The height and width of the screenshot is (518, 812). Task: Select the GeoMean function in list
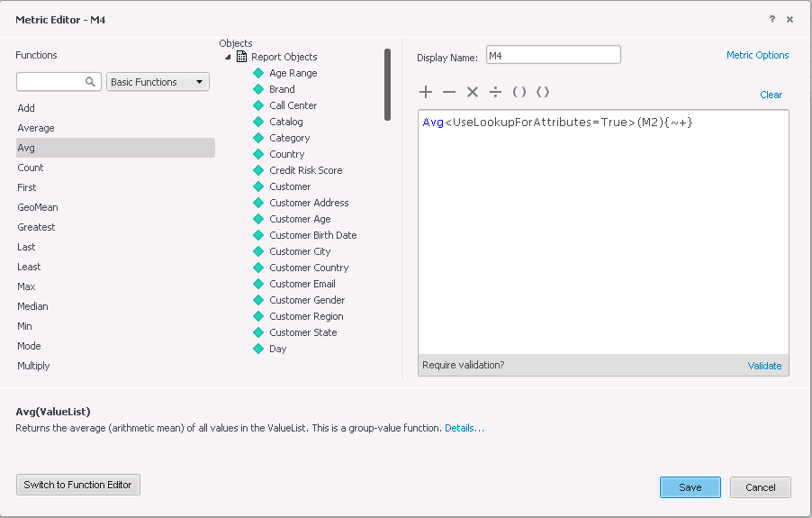(37, 207)
